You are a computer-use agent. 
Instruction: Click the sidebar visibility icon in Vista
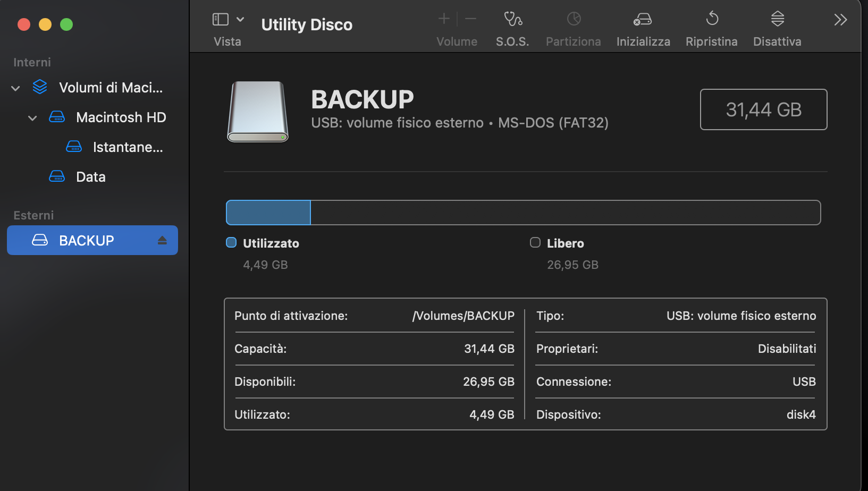pos(220,19)
